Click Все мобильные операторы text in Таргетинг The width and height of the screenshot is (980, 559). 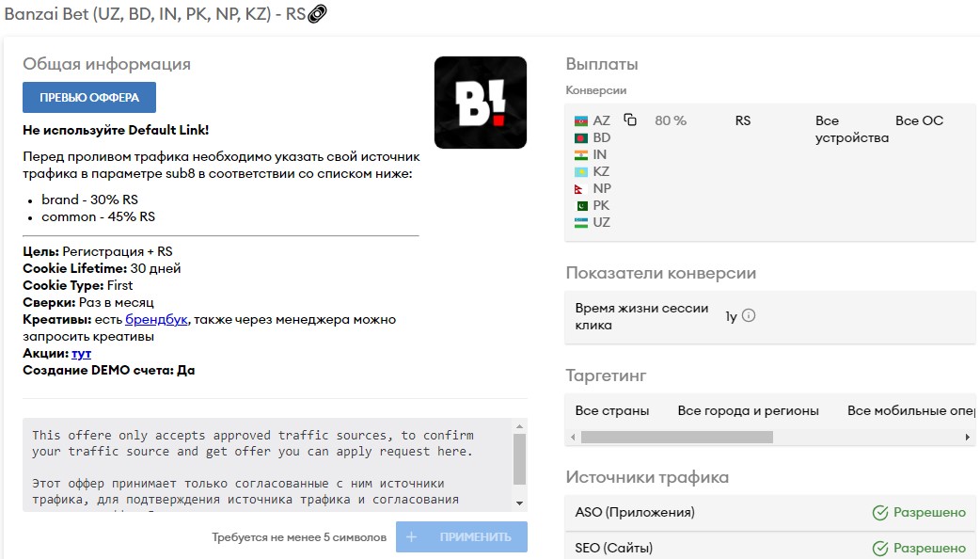[911, 411]
